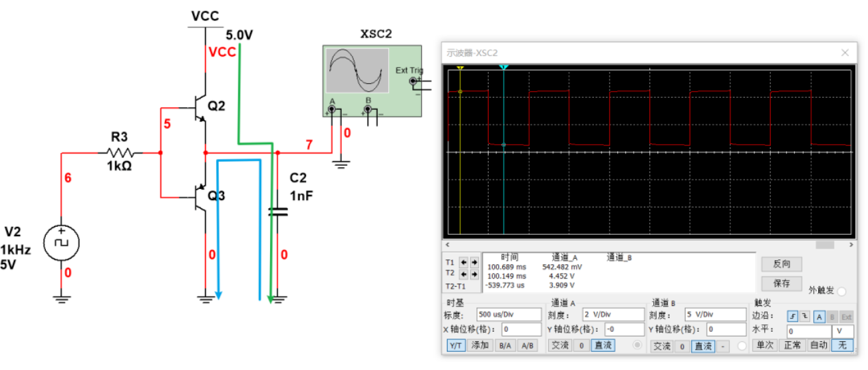Screen dimensions: 868x370
Task: Move T2 cursor left with its arrow
Action: 464,274
